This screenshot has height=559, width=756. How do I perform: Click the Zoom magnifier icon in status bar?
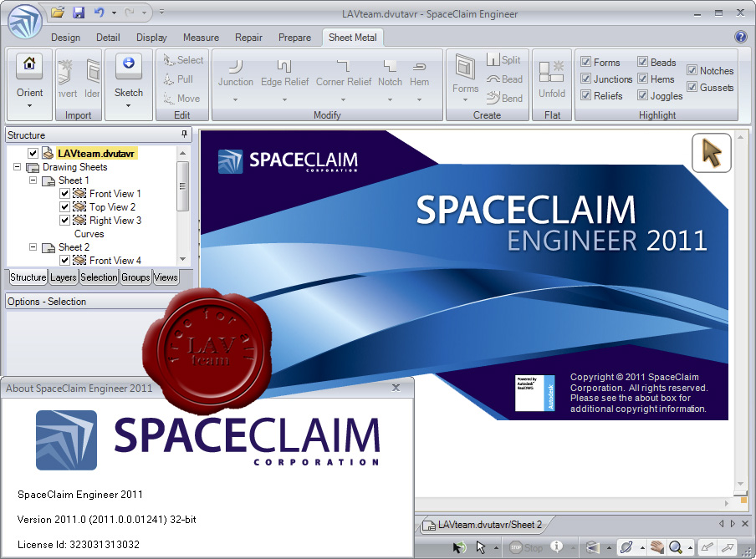pyautogui.click(x=675, y=547)
